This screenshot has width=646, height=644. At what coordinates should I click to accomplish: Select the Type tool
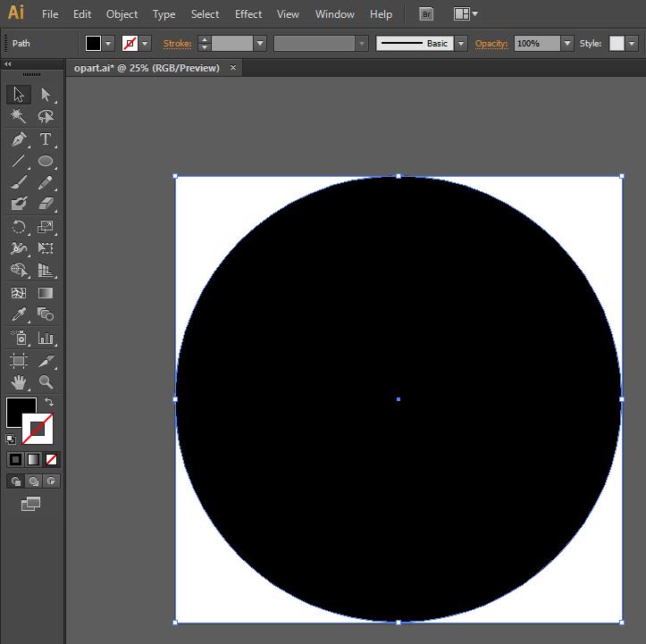(46, 139)
